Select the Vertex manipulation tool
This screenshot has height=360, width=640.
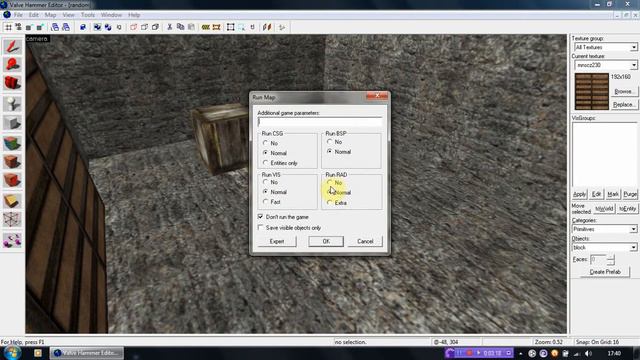(x=12, y=219)
